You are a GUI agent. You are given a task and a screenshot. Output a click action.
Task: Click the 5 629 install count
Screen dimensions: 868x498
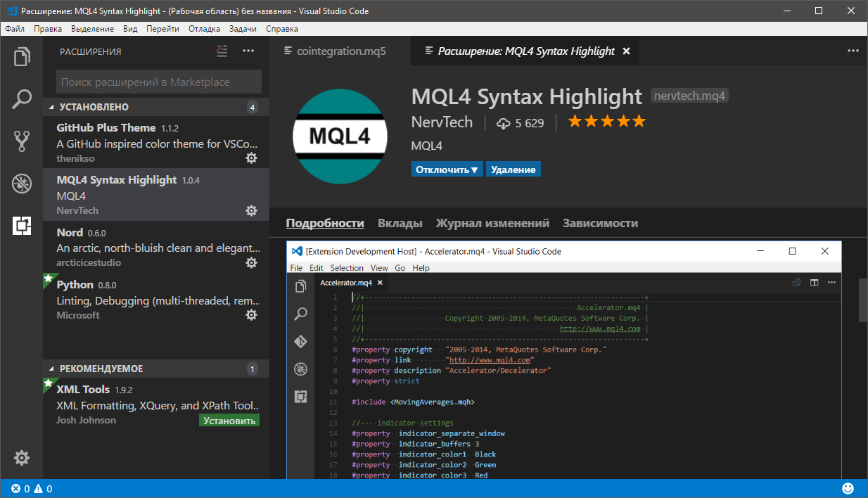[530, 123]
